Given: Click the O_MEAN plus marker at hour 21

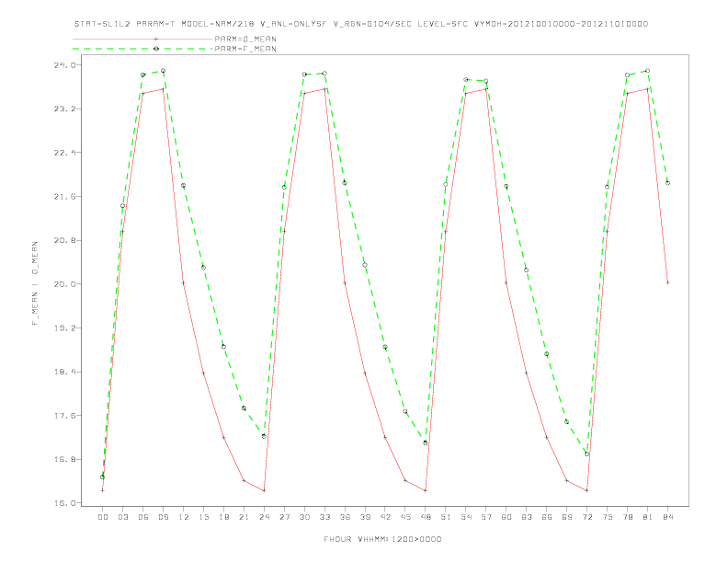Looking at the screenshot, I should click(244, 480).
